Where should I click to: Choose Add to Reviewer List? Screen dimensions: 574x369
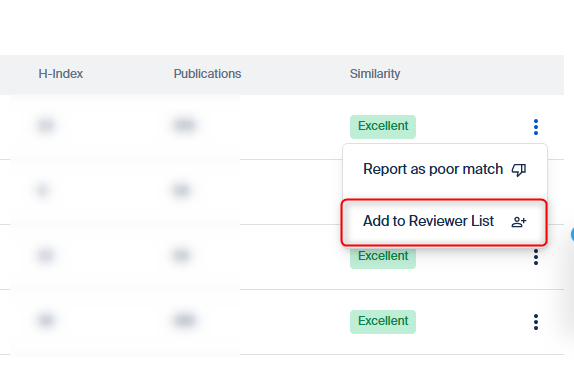[x=444, y=222]
